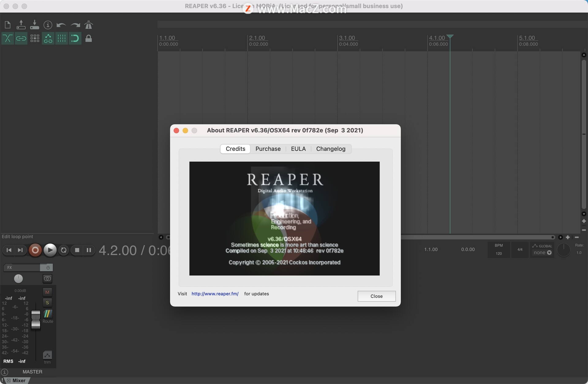The image size is (588, 384).
Task: Mute the master track
Action: [x=47, y=292]
